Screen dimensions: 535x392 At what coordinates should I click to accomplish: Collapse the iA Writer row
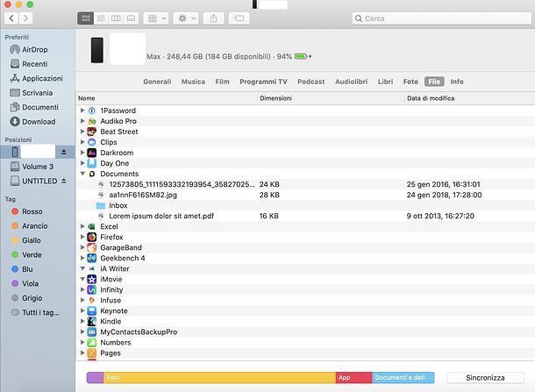tap(82, 268)
